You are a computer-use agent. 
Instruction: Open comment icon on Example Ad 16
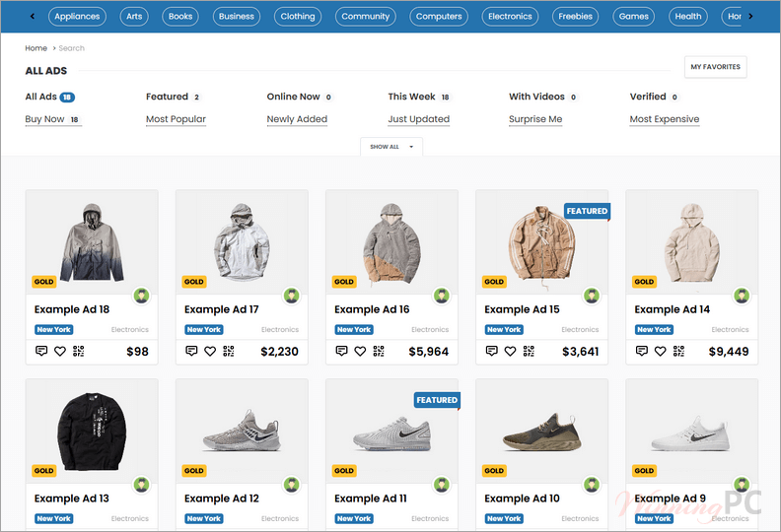[x=341, y=352]
